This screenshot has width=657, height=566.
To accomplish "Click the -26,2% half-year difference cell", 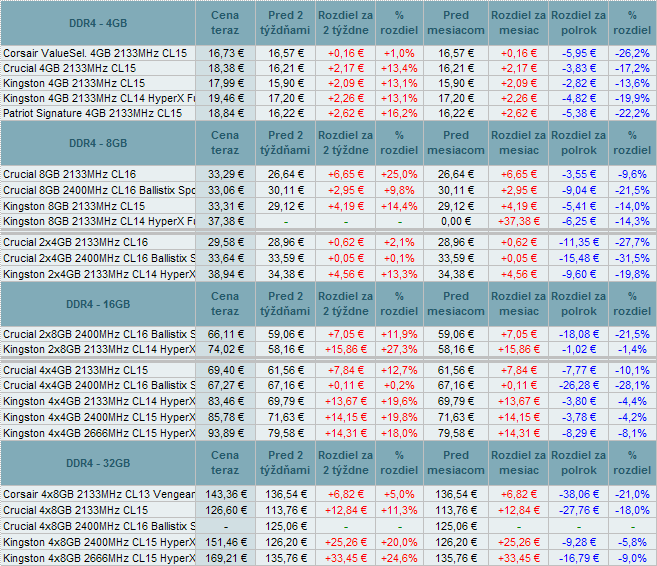I will pyautogui.click(x=632, y=53).
